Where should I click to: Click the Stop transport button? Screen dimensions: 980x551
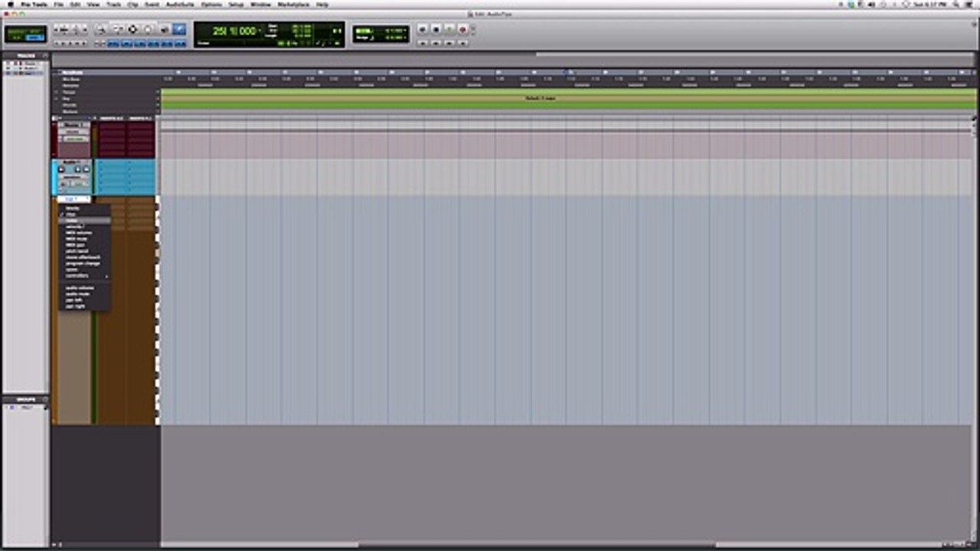(436, 29)
